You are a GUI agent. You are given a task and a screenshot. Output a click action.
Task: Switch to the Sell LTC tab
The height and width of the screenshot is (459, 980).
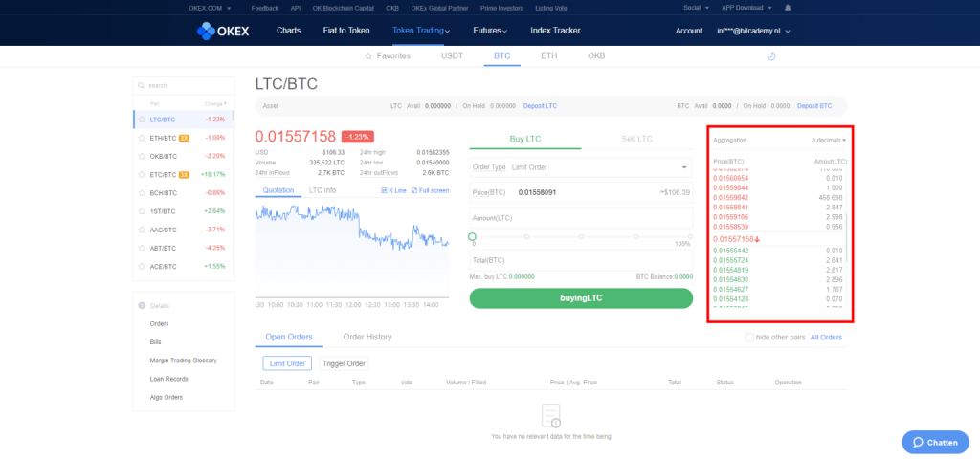pyautogui.click(x=636, y=139)
